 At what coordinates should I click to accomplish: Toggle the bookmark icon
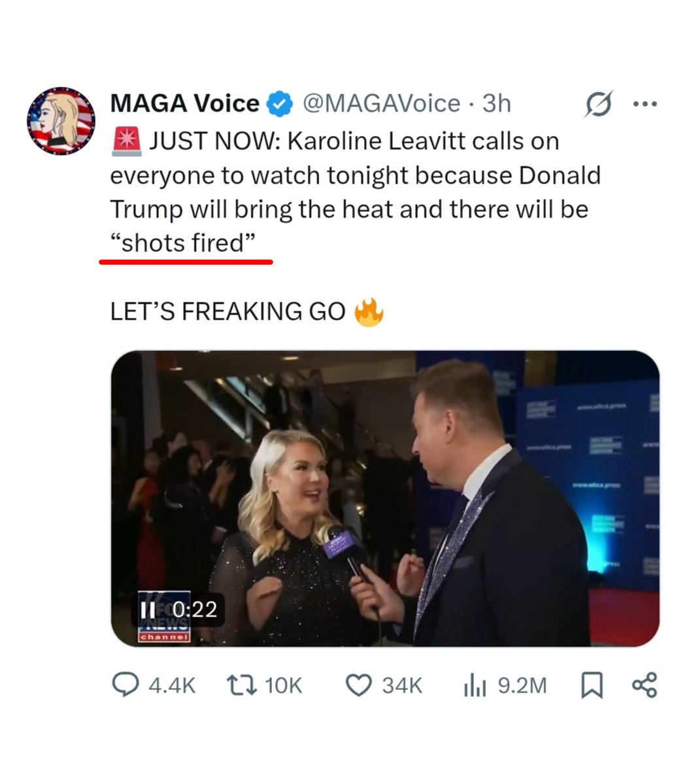pyautogui.click(x=592, y=685)
